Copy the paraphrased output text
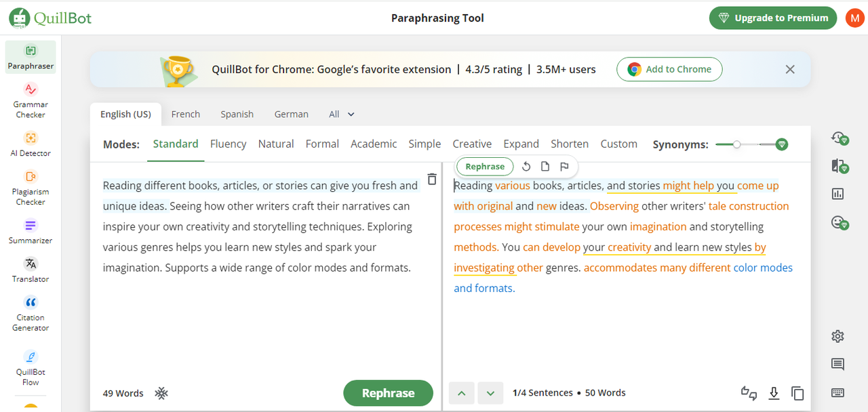The width and height of the screenshot is (868, 412). [x=797, y=393]
